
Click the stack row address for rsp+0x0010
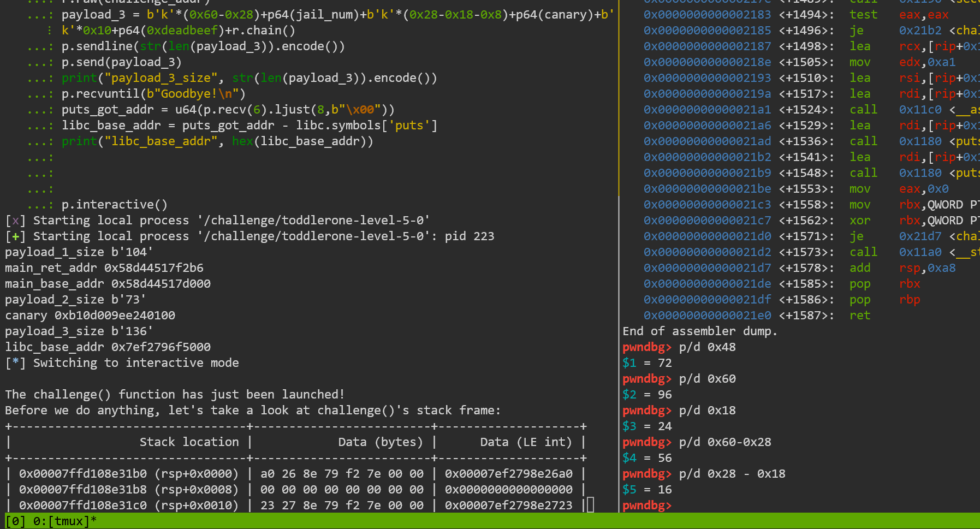pyautogui.click(x=129, y=506)
